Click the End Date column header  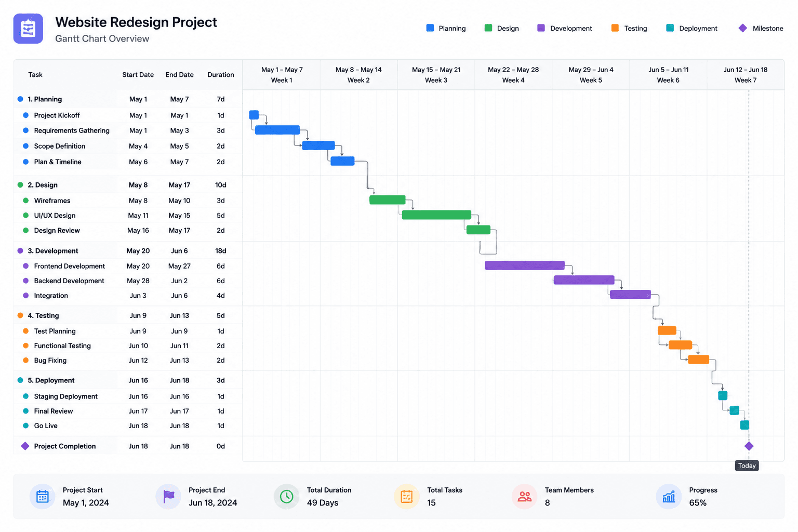(x=180, y=75)
